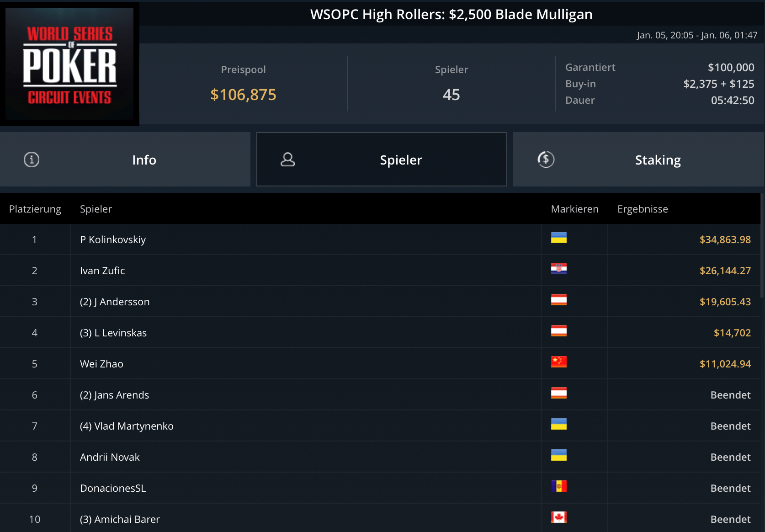Viewport: 765px width, 532px height.
Task: Mark Vlad Martynenko using his flag
Action: (x=558, y=424)
